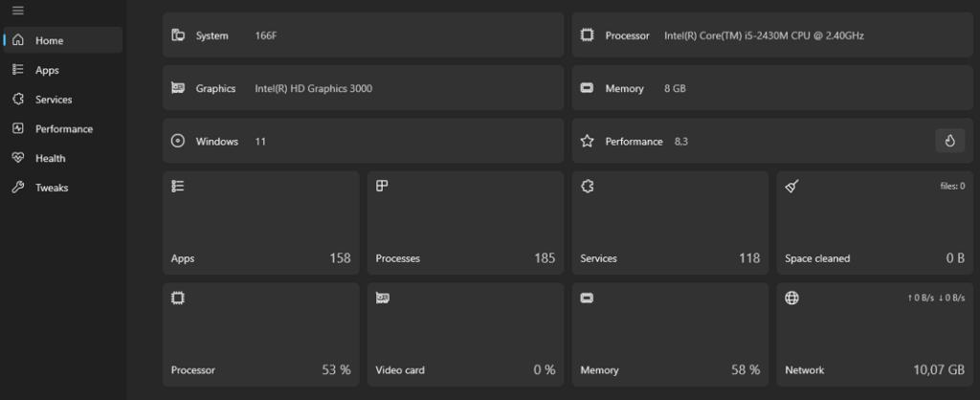Click the 0 % video card usage value
Image resolution: width=980 pixels, height=400 pixels.
pyautogui.click(x=545, y=370)
